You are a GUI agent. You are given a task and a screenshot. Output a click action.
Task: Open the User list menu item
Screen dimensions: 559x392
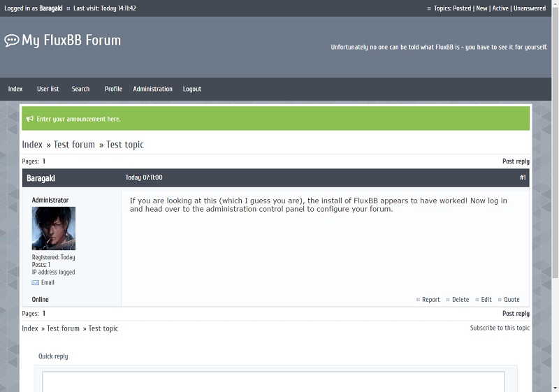pyautogui.click(x=48, y=89)
